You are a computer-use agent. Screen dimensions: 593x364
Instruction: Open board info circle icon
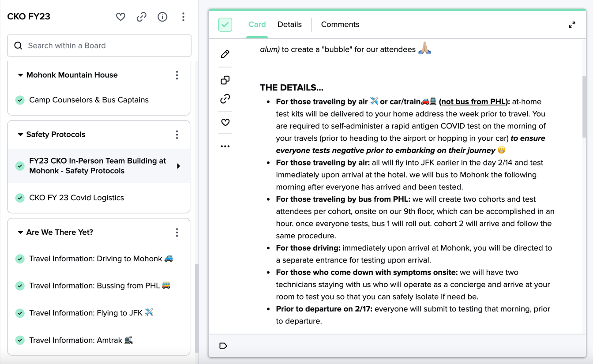[162, 17]
